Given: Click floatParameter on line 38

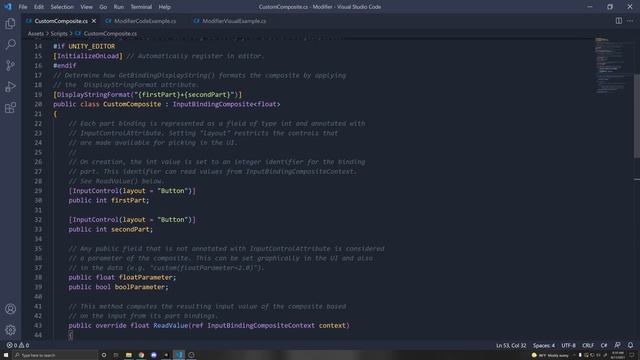Looking at the screenshot, I should tap(146, 278).
